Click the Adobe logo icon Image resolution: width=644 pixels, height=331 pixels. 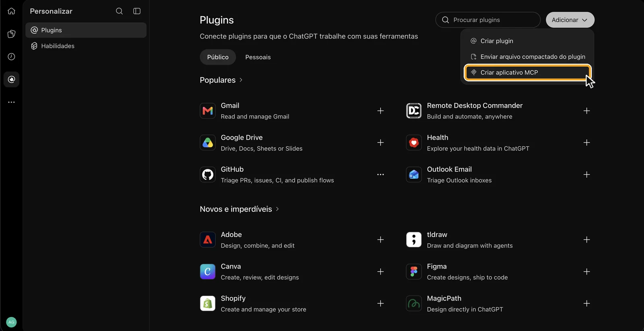[x=208, y=240]
